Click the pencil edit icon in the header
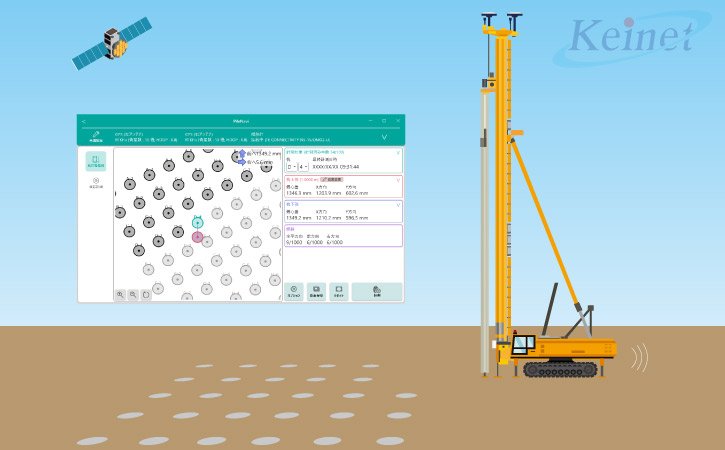Viewport: 725px width, 450px height. (x=96, y=135)
